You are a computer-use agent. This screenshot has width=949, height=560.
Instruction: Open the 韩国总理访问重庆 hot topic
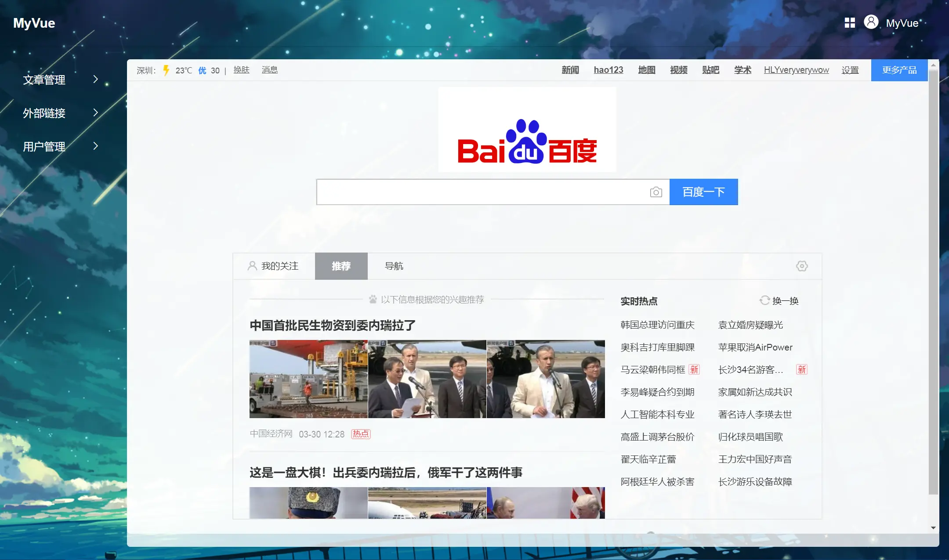point(657,325)
